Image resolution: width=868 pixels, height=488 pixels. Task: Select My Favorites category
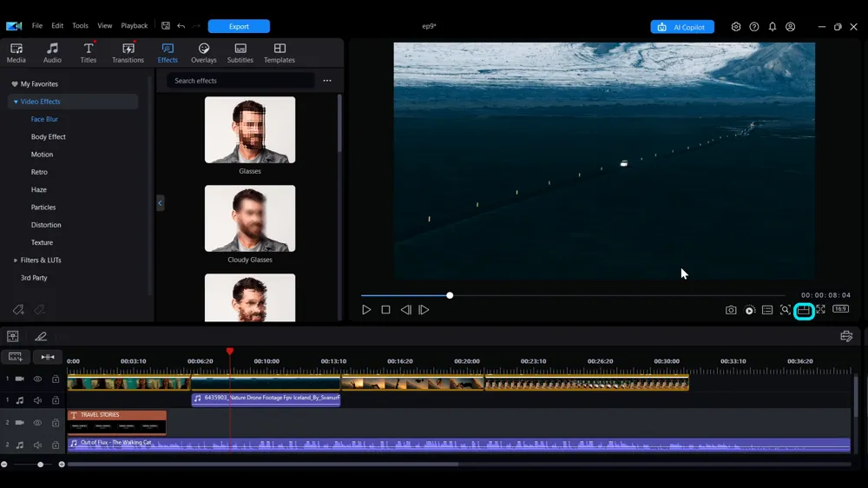click(39, 83)
